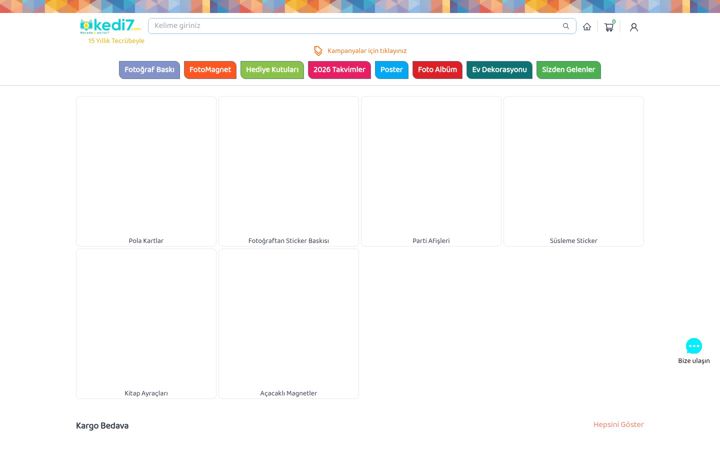Open the 2026 Takvimler menu
The width and height of the screenshot is (720, 450).
tap(339, 70)
